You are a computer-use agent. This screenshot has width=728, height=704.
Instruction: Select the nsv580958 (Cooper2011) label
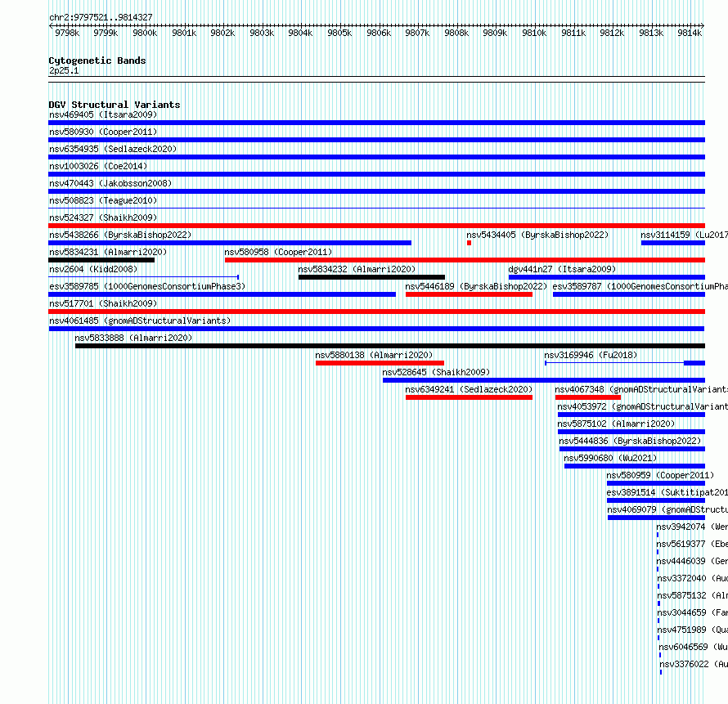[278, 252]
